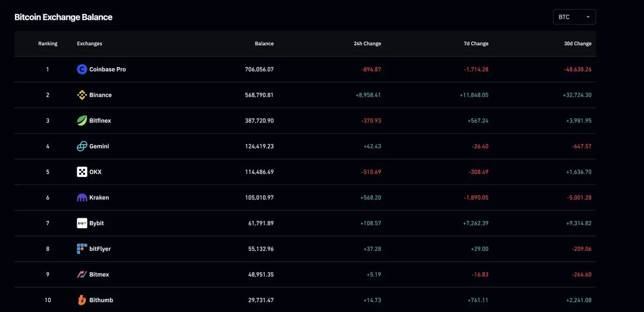Select Coinbase Pro balance 706,056.07
Viewport: 644px width, 312px height.
pyautogui.click(x=259, y=69)
